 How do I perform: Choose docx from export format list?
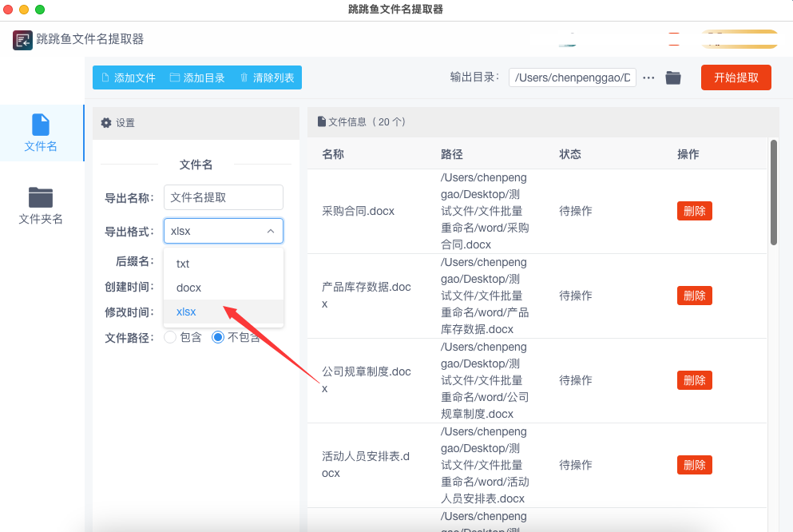pyautogui.click(x=188, y=288)
